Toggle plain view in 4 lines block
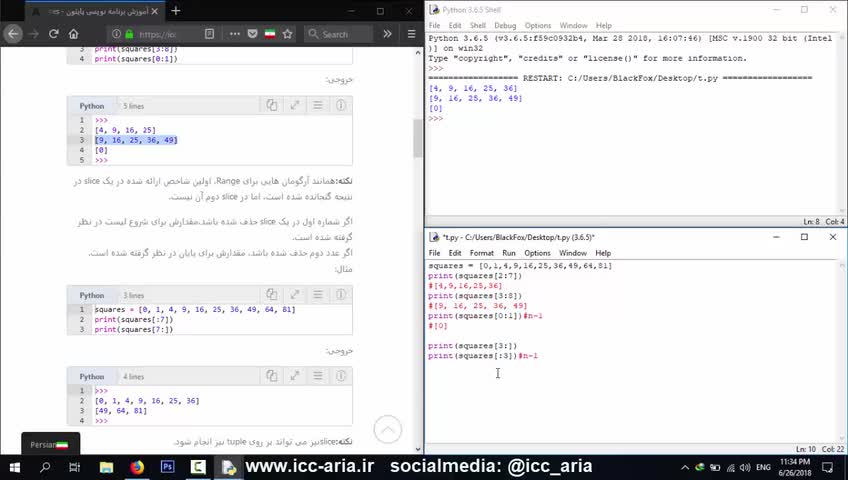The image size is (848, 480). (318, 376)
